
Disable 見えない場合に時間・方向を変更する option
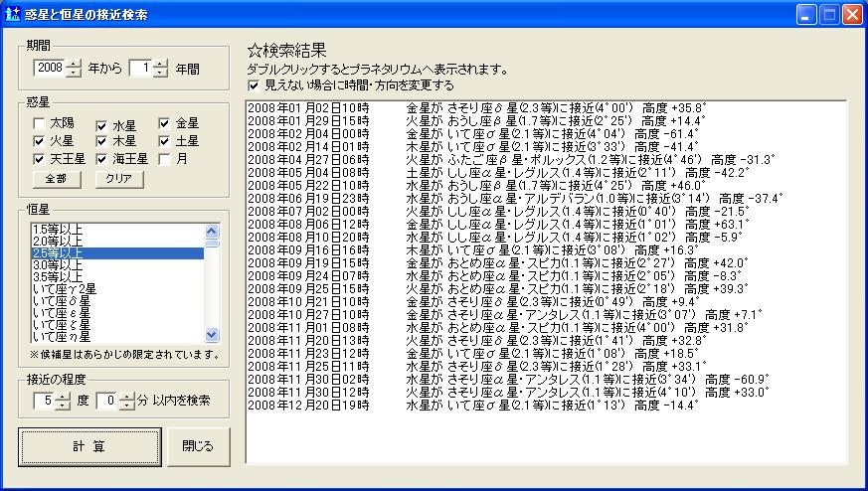click(254, 85)
